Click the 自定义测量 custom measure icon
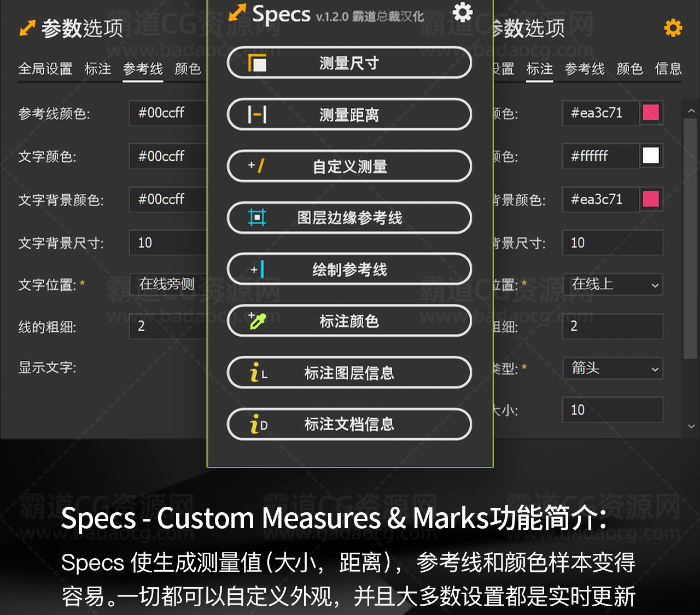The width and height of the screenshot is (700, 615). point(257,166)
